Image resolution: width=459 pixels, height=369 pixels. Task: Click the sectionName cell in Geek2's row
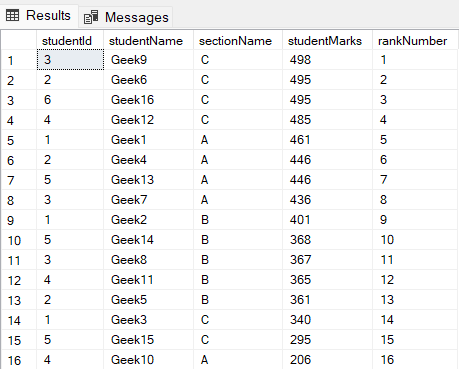click(x=238, y=220)
